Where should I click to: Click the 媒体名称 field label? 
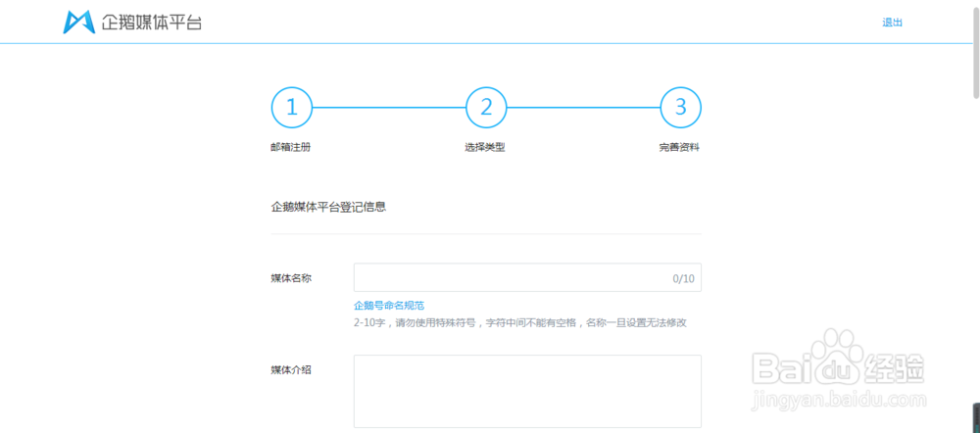[x=291, y=278]
